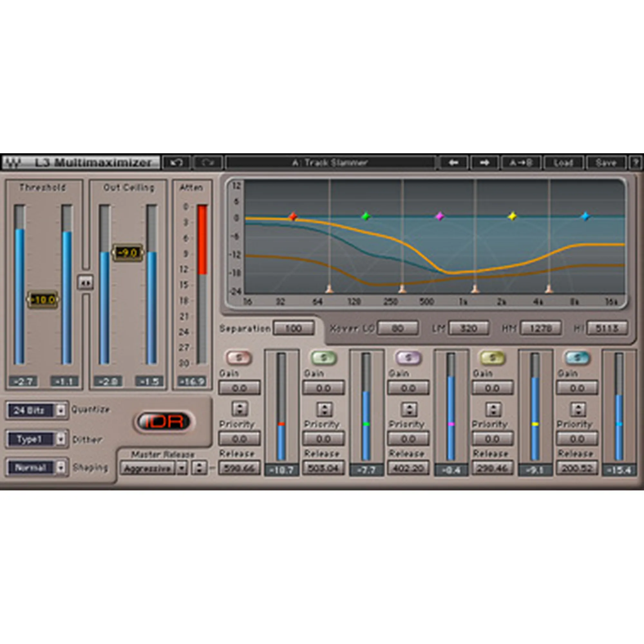Click the Xover LO value field 80
The height and width of the screenshot is (644, 644).
point(398,328)
